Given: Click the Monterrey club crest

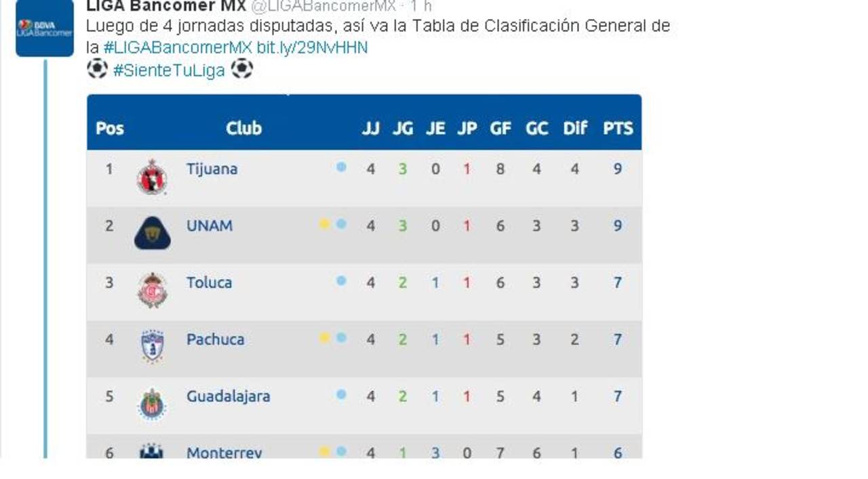Looking at the screenshot, I should point(151,451).
